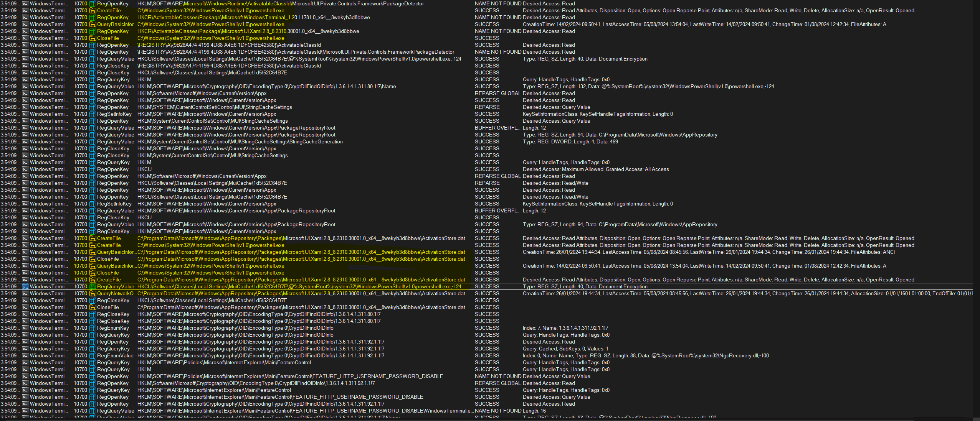Click path HKLM\SOFTWARE\Policies\Microsoft\Internet Explorer\Main\FeatureControl

(224, 362)
